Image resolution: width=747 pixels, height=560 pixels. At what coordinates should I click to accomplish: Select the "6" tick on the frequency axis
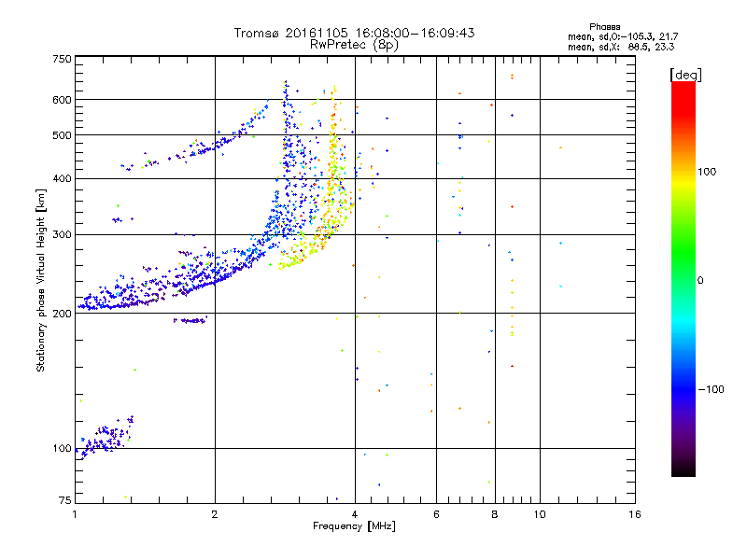pyautogui.click(x=436, y=514)
